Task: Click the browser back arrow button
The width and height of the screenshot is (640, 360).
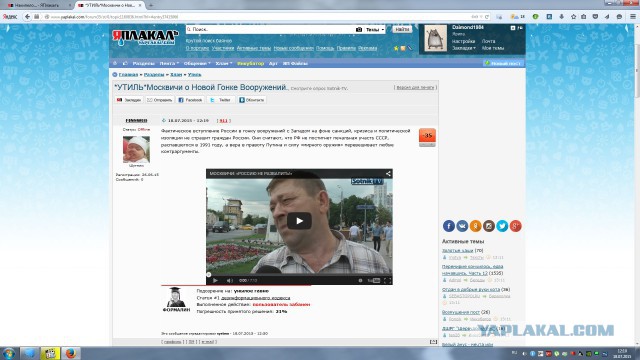Action: point(27,17)
